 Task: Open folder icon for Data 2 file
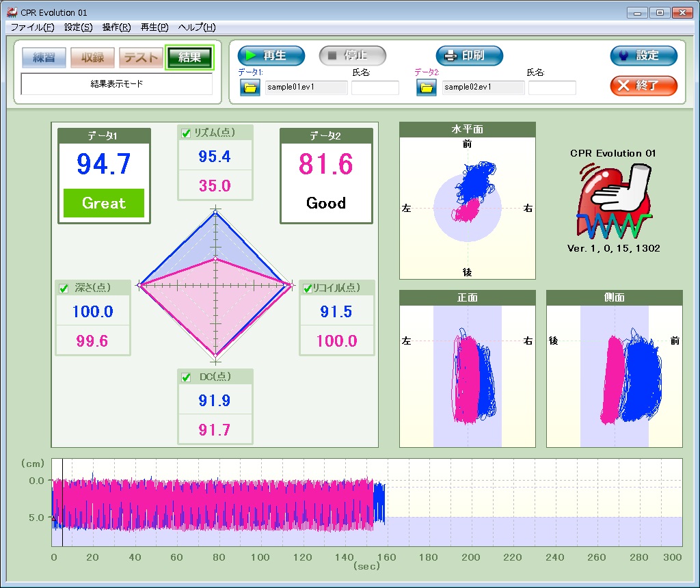click(x=427, y=88)
